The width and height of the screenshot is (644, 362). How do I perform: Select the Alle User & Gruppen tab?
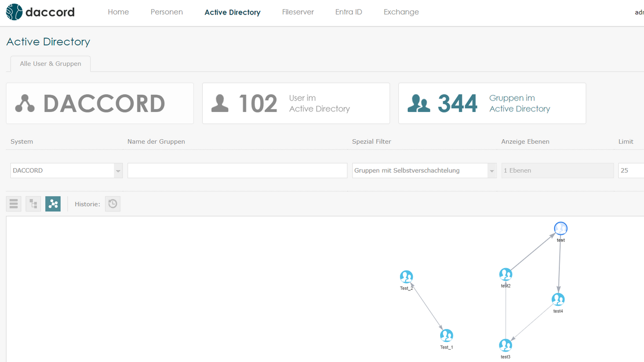[x=51, y=64]
